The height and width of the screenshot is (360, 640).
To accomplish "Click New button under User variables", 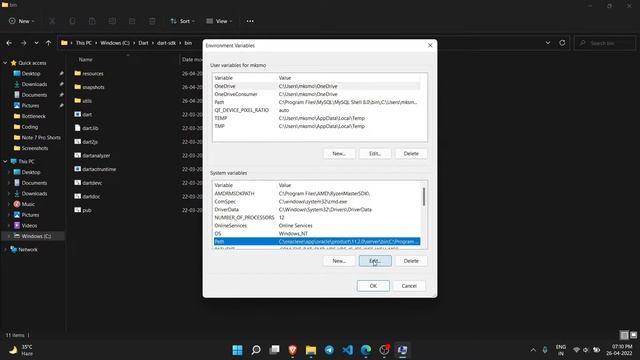I will point(339,153).
